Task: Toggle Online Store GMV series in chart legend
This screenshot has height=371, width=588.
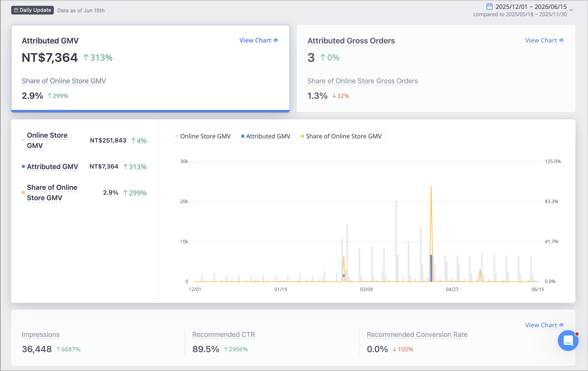Action: [203, 136]
